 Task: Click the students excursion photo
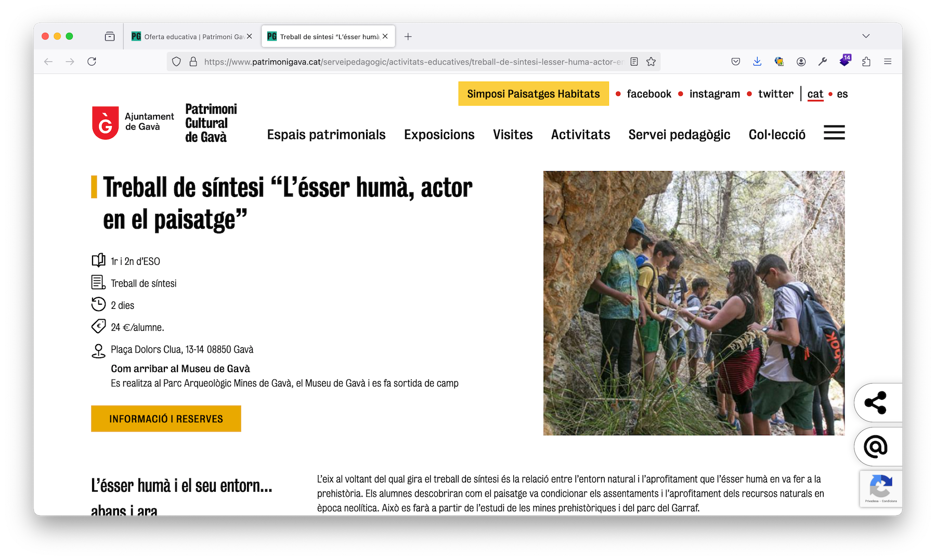pos(694,303)
